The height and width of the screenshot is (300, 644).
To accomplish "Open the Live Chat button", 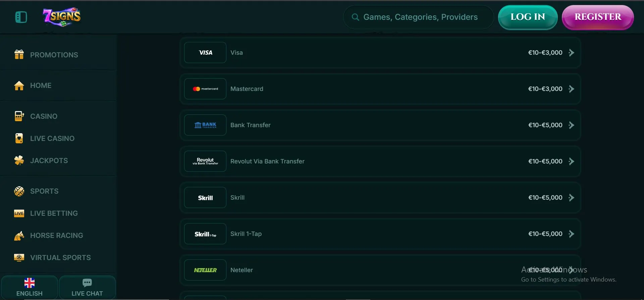I will [87, 288].
